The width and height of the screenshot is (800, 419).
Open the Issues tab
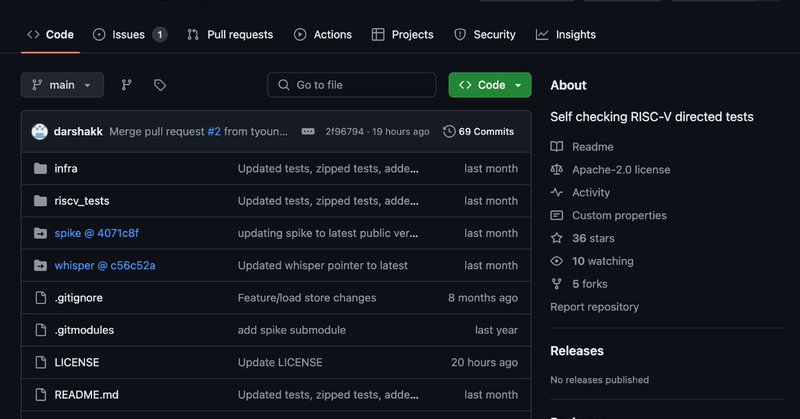pos(129,35)
